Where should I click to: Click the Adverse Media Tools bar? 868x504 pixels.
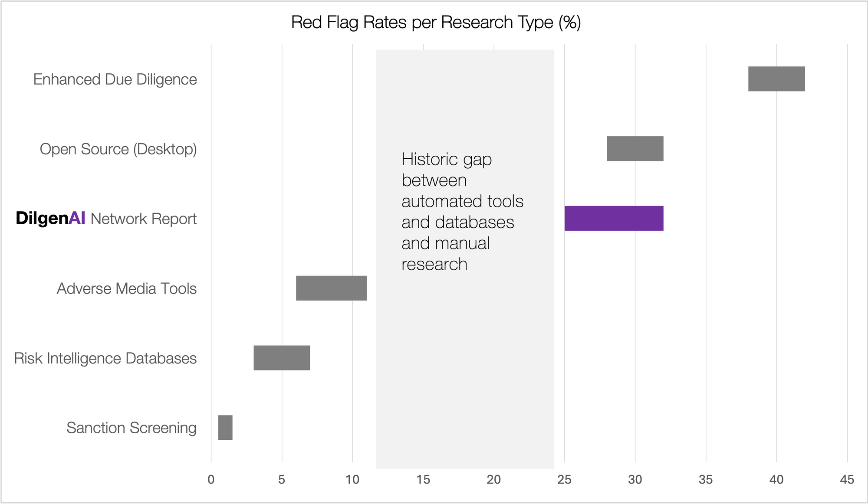[331, 288]
